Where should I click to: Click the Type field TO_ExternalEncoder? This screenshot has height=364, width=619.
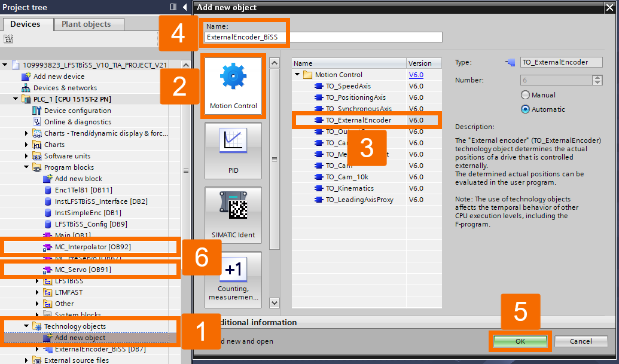[562, 62]
